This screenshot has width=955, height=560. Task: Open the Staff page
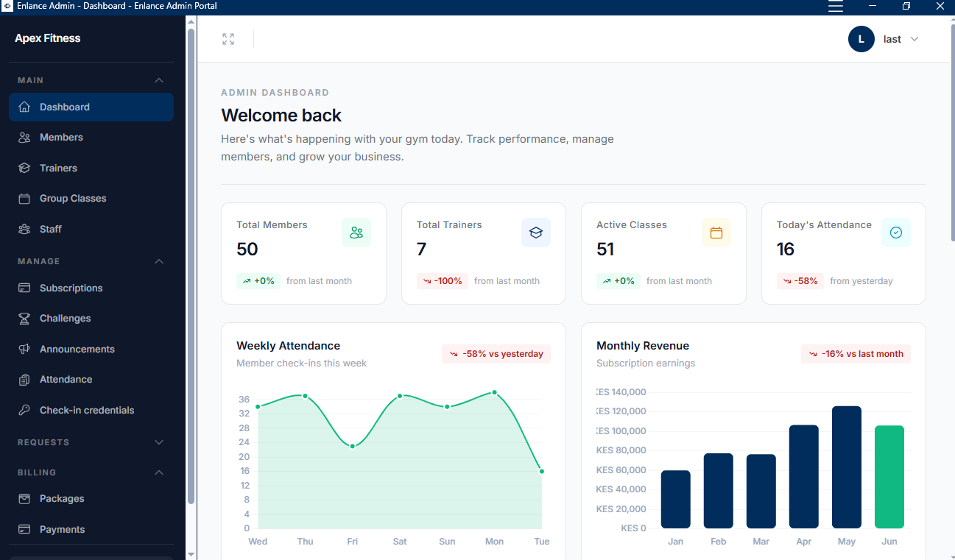point(91,229)
